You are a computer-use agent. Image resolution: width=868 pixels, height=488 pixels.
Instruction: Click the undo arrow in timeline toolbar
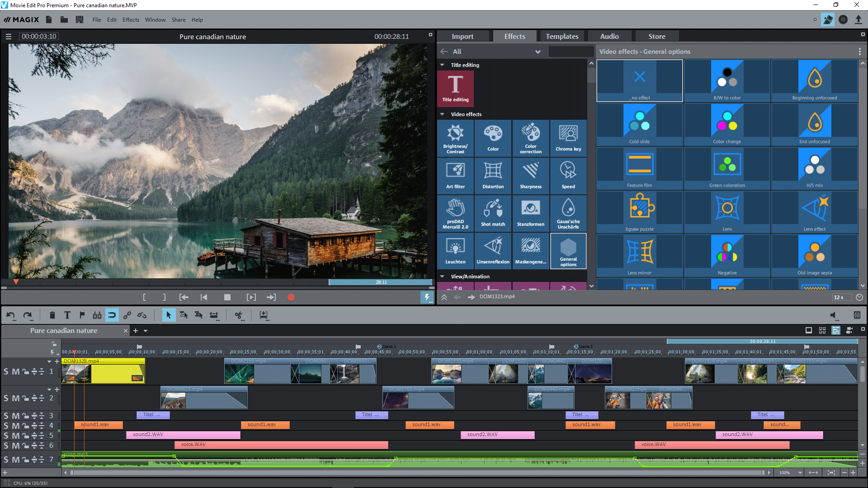tap(10, 315)
